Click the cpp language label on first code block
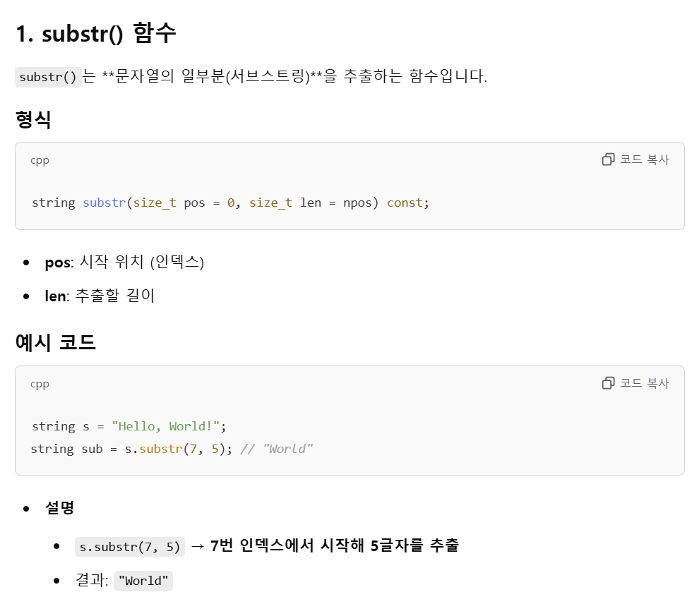 (x=40, y=160)
